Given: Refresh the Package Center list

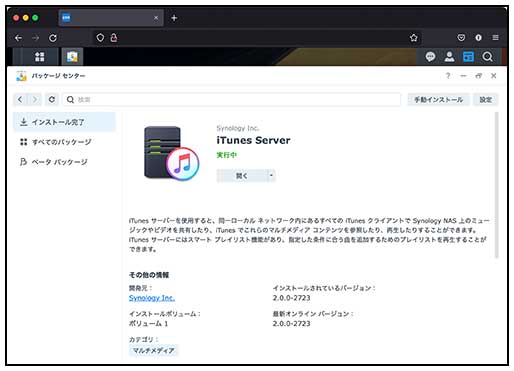Looking at the screenshot, I should (x=52, y=99).
